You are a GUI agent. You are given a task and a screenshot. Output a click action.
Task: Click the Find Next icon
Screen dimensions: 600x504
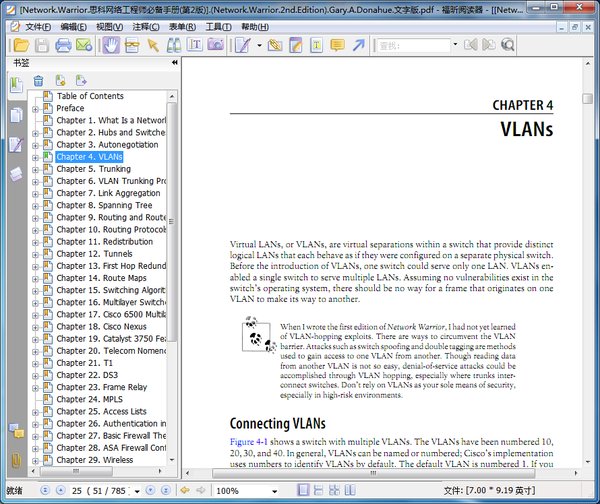click(x=489, y=45)
